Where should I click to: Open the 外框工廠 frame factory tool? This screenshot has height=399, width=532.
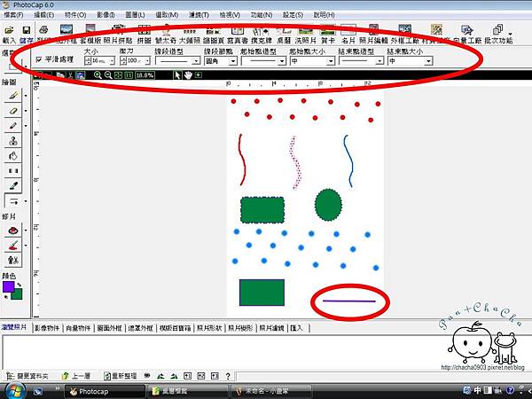pos(405,34)
